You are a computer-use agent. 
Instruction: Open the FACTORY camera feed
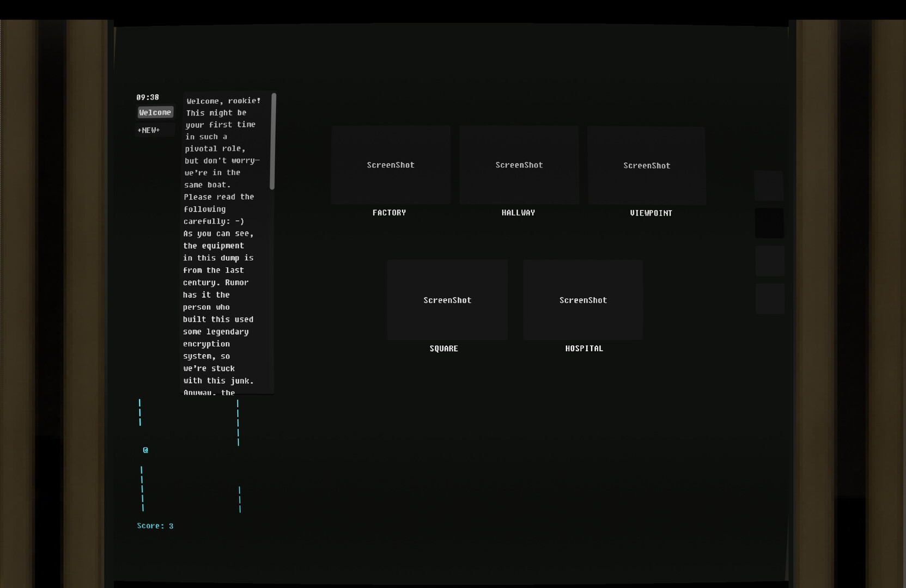pyautogui.click(x=390, y=165)
